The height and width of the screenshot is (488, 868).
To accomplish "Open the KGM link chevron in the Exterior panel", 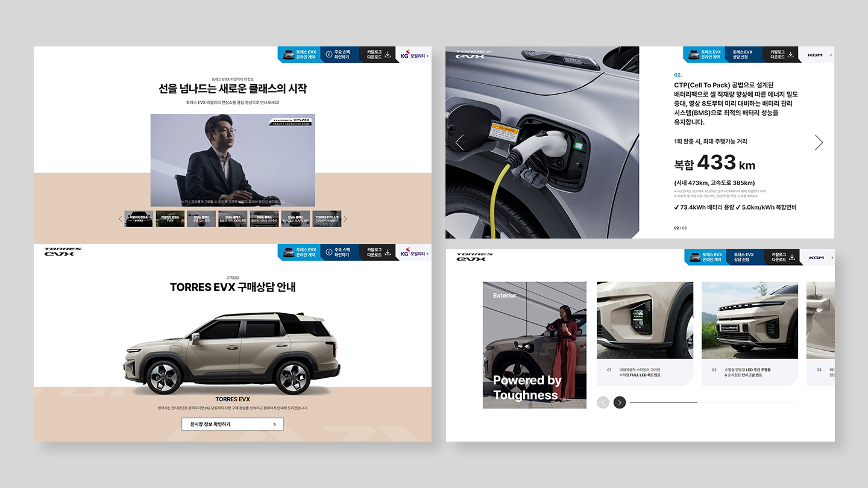I will tap(831, 257).
